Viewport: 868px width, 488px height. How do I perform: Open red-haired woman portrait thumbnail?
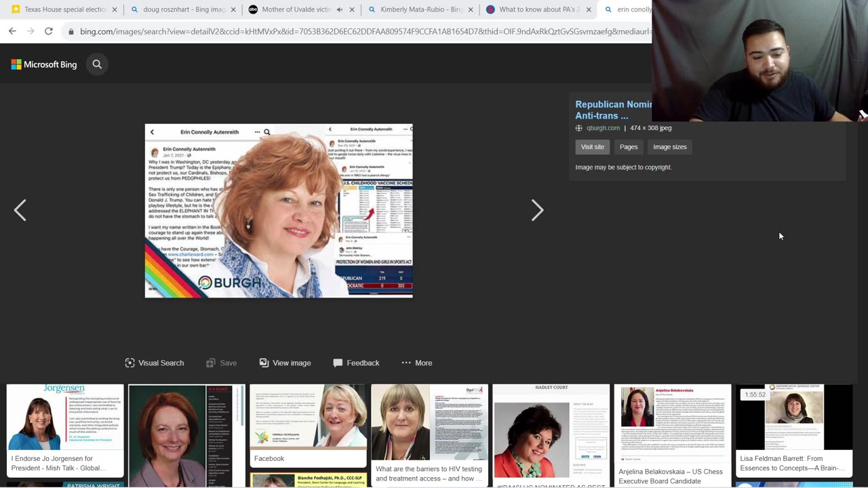pyautogui.click(x=186, y=436)
